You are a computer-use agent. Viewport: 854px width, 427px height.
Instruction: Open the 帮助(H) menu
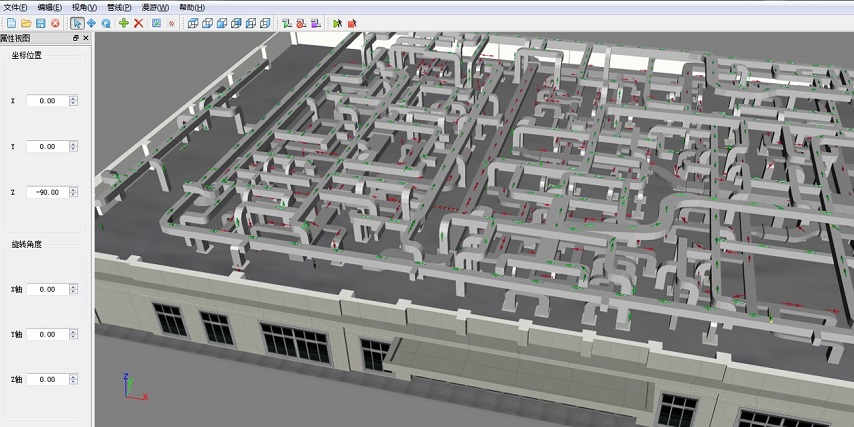pos(192,7)
